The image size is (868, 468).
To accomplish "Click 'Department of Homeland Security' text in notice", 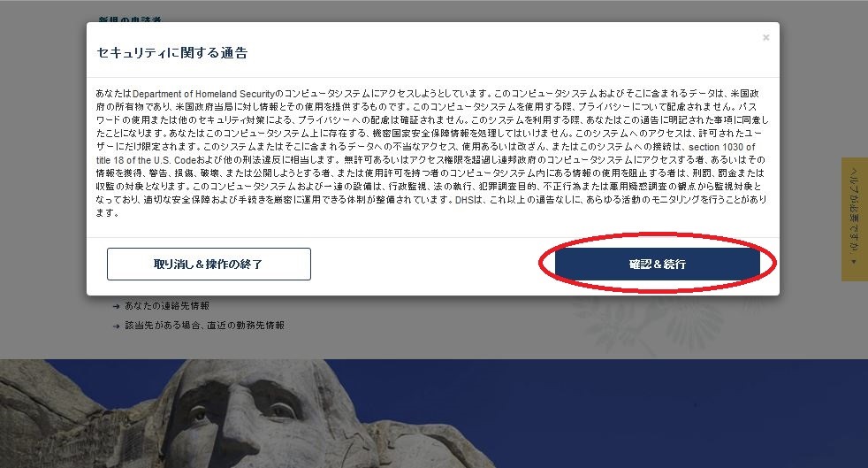I will [x=203, y=94].
